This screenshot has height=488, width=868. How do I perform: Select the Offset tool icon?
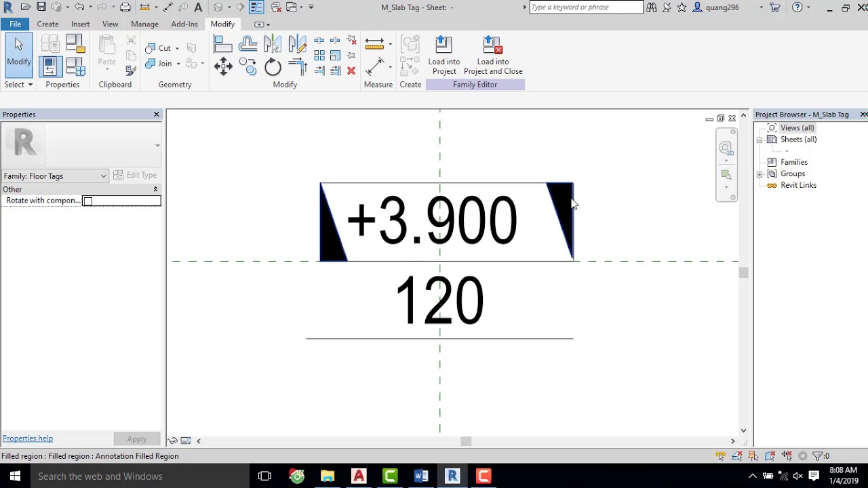pos(248,45)
